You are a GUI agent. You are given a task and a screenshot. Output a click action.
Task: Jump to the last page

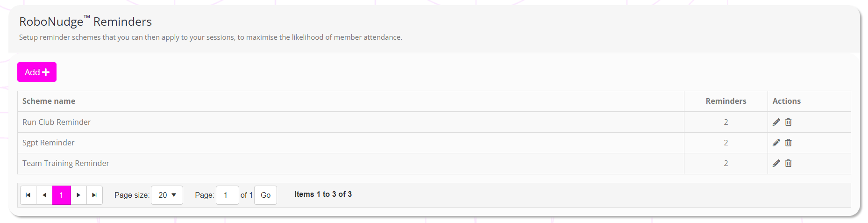pyautogui.click(x=94, y=195)
